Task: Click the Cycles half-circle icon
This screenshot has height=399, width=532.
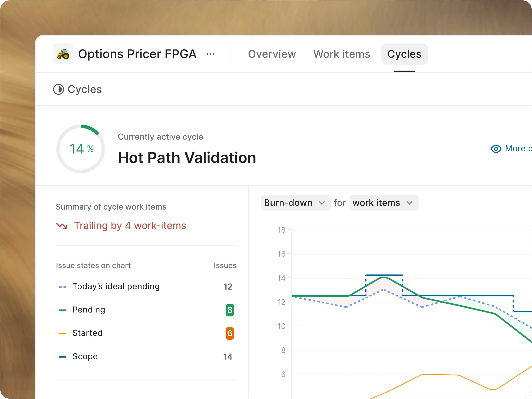Action: coord(59,89)
